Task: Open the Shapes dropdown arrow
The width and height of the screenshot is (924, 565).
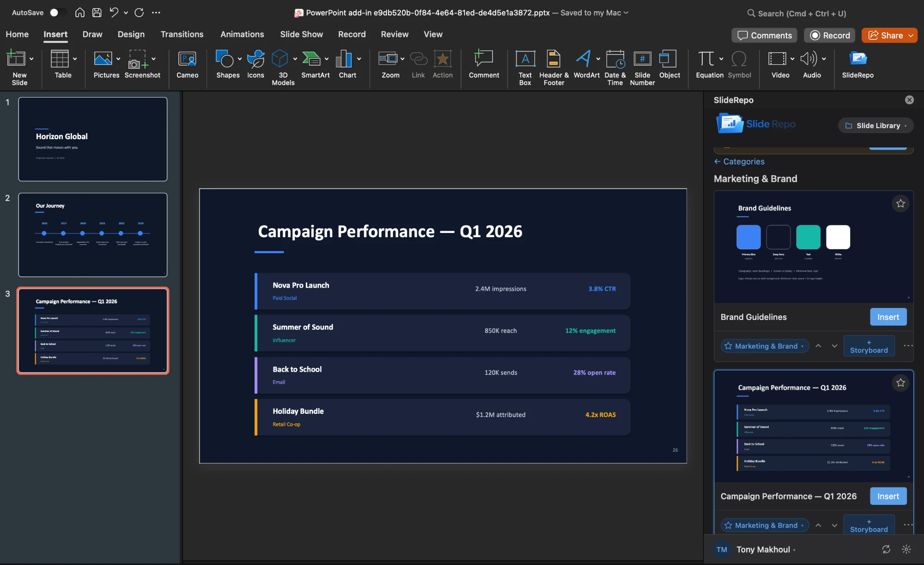Action: (240, 59)
